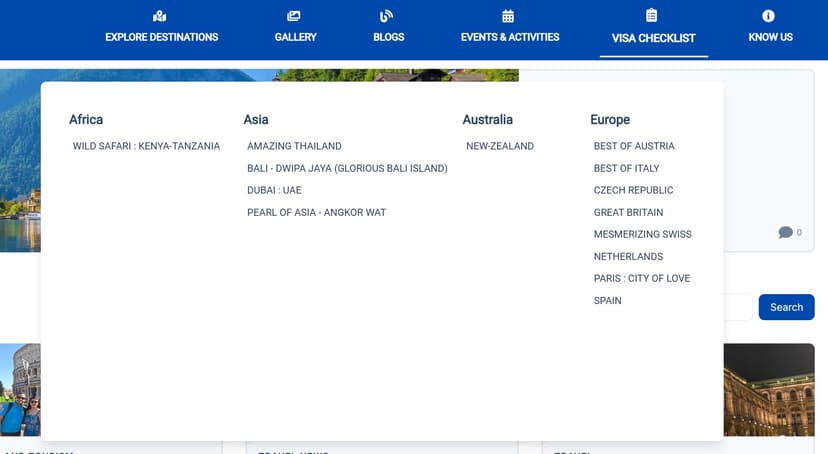Open the Explore Destinations menu
The height and width of the screenshot is (454, 828).
click(x=162, y=37)
